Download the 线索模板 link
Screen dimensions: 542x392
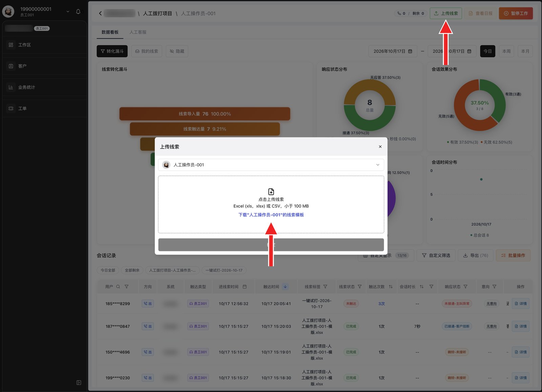[271, 215]
